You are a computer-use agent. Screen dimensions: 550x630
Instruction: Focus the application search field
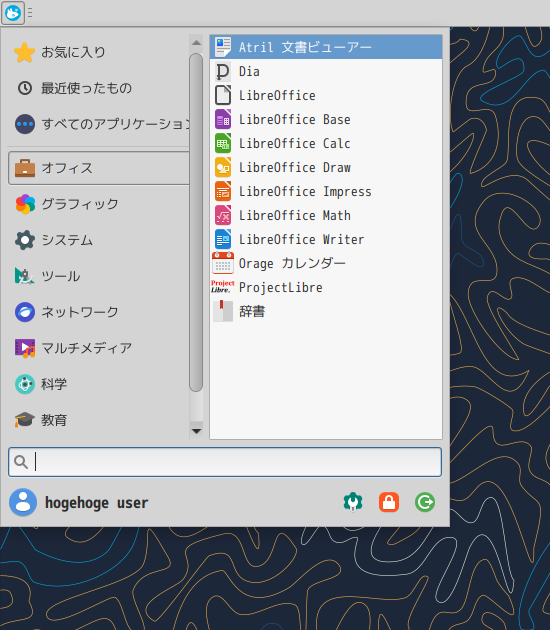coord(225,462)
